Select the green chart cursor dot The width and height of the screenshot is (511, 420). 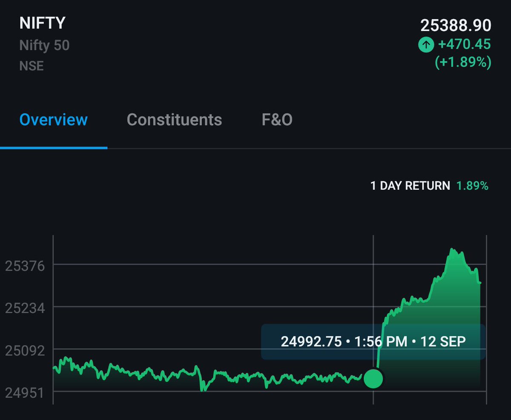tap(373, 378)
